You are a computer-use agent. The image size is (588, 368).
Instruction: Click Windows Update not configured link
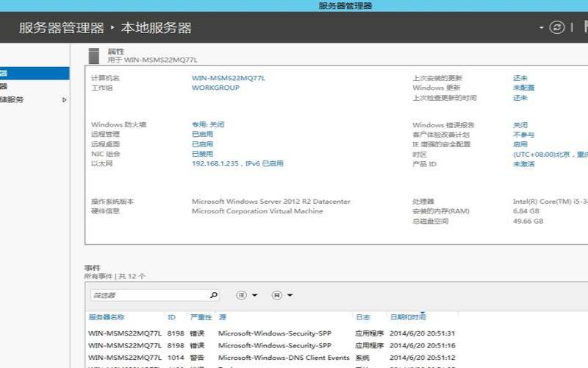(x=524, y=88)
